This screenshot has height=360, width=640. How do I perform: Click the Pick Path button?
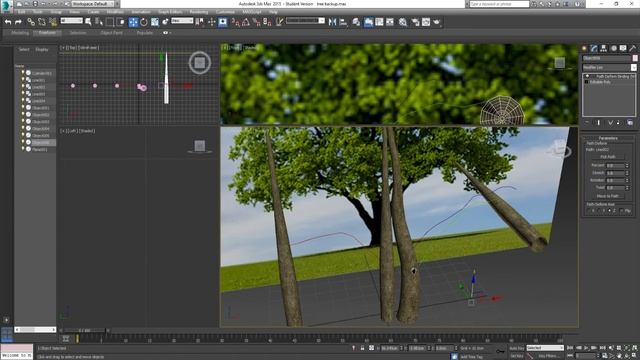pyautogui.click(x=608, y=157)
